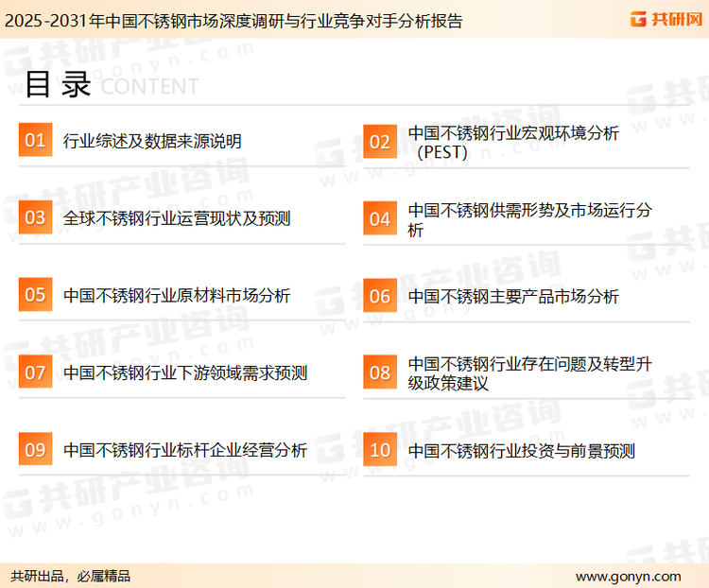Click the orange 10 number badge
Image resolution: width=709 pixels, height=588 pixels.
point(380,450)
